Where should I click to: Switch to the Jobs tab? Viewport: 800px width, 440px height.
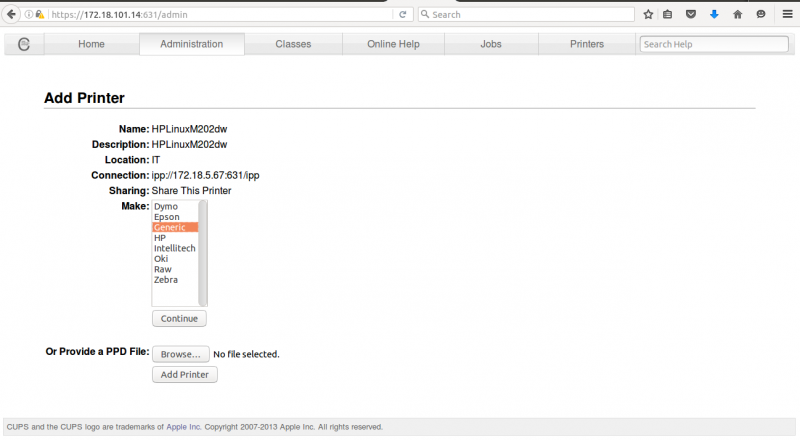[x=491, y=44]
